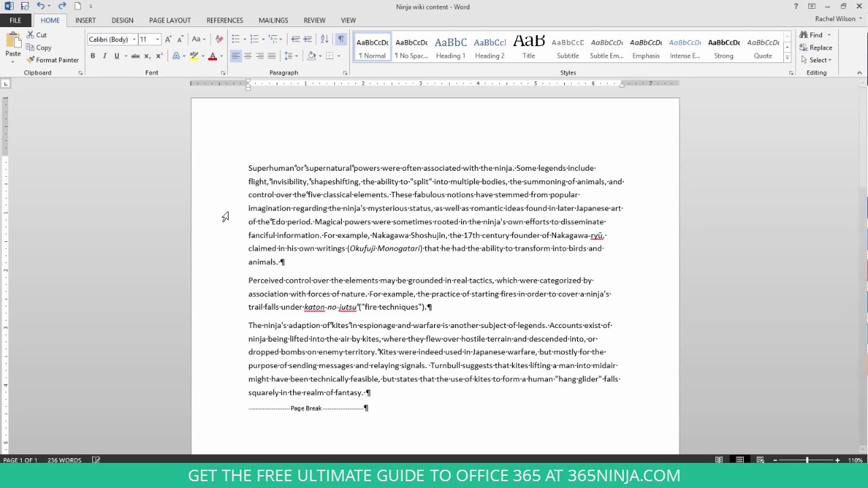This screenshot has width=868, height=488.
Task: Select Print Layout view in status bar
Action: (x=740, y=460)
